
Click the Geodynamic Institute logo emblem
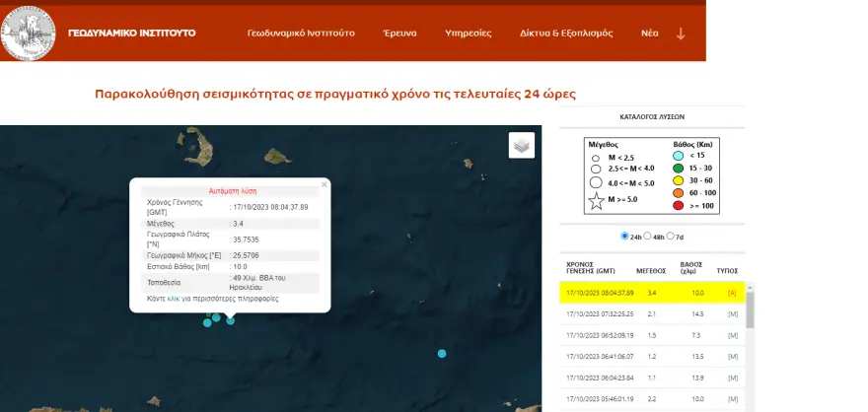[30, 34]
